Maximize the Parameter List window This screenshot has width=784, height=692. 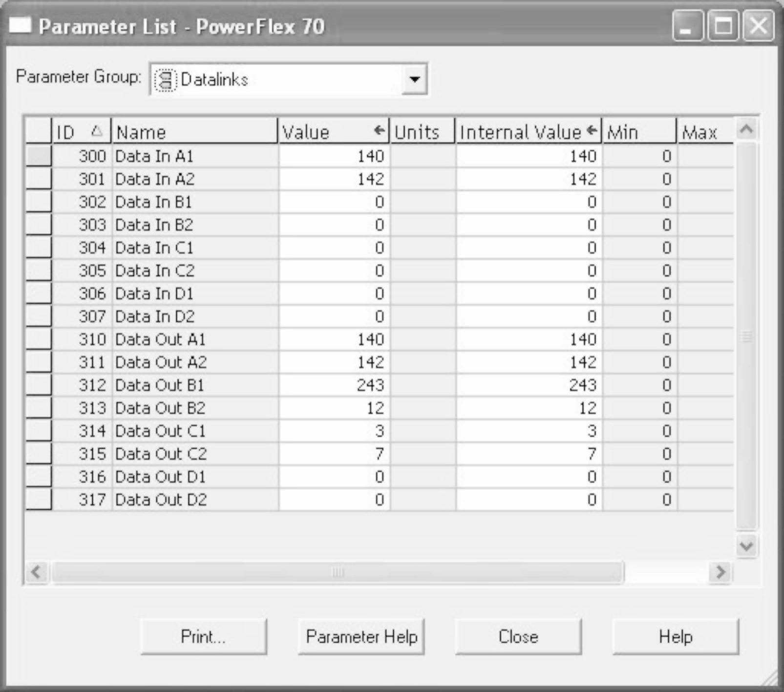tap(723, 26)
